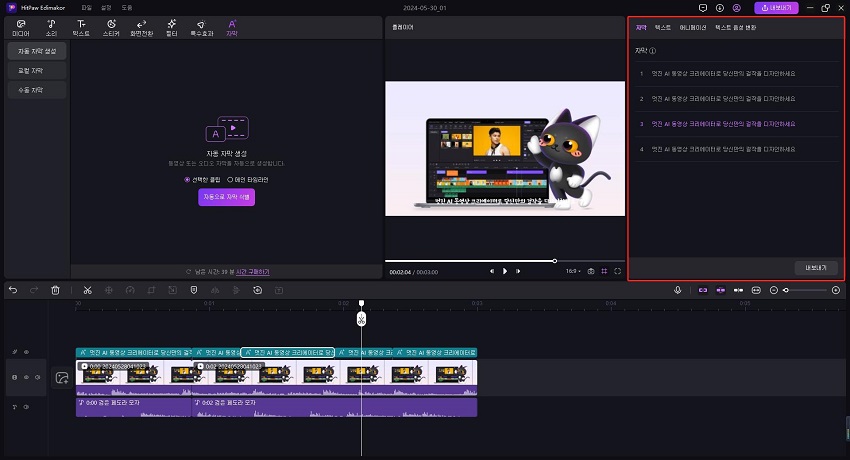Delete selected clip with trash icon
This screenshot has height=460, width=850.
tap(55, 290)
